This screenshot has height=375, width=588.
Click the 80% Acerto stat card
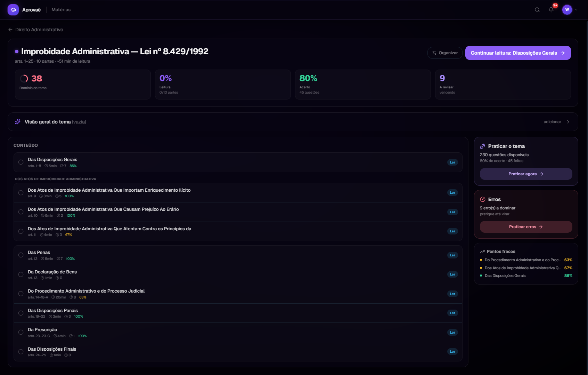click(x=363, y=85)
